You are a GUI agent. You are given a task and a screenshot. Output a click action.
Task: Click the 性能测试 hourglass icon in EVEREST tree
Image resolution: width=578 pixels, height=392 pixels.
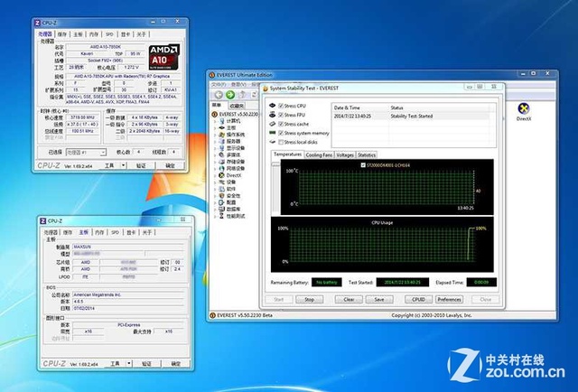(222, 216)
